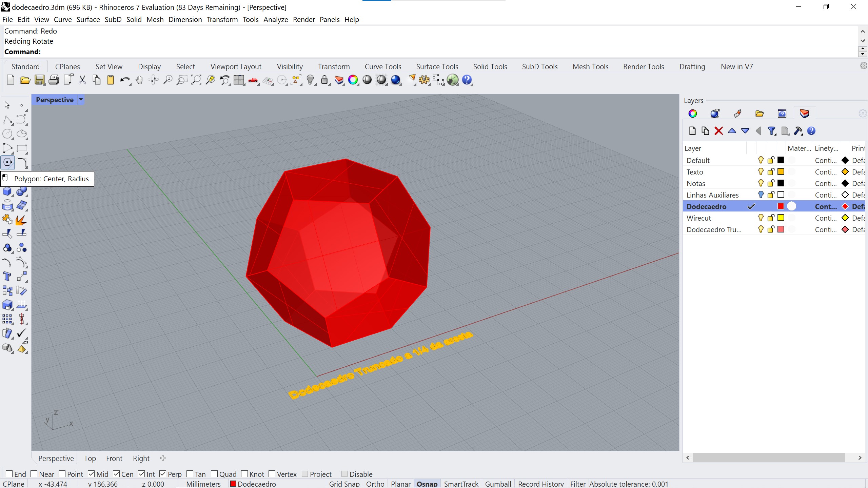Viewport: 868px width, 488px height.
Task: Click the Options gears icon
Action: point(424,80)
